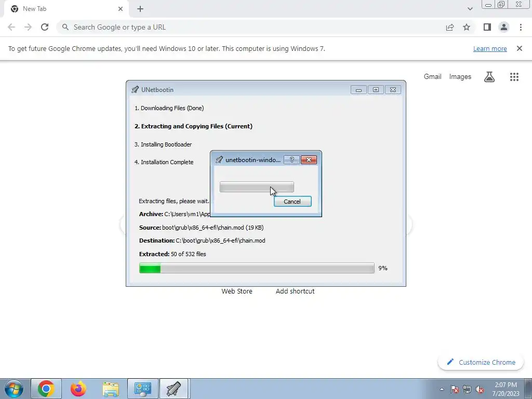
Task: Open the Google apps grid
Action: pyautogui.click(x=514, y=77)
